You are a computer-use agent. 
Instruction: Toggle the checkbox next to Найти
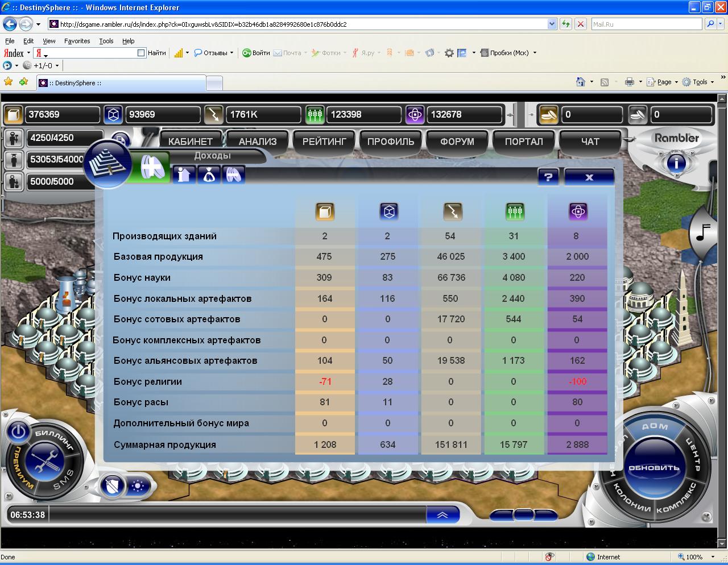point(142,53)
